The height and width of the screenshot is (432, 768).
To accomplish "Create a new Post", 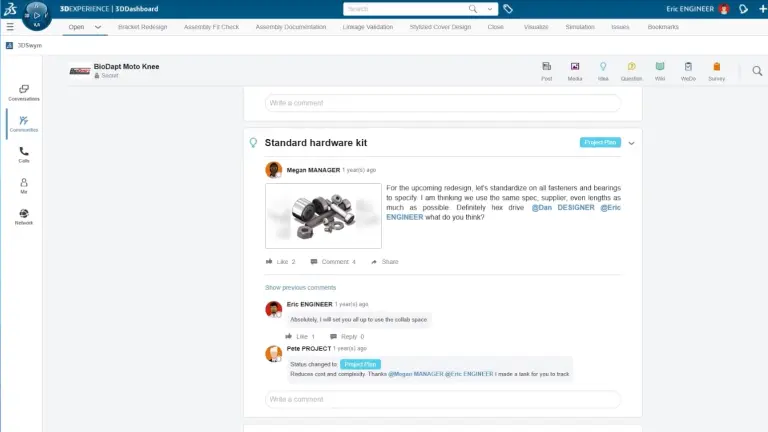I will click(547, 71).
